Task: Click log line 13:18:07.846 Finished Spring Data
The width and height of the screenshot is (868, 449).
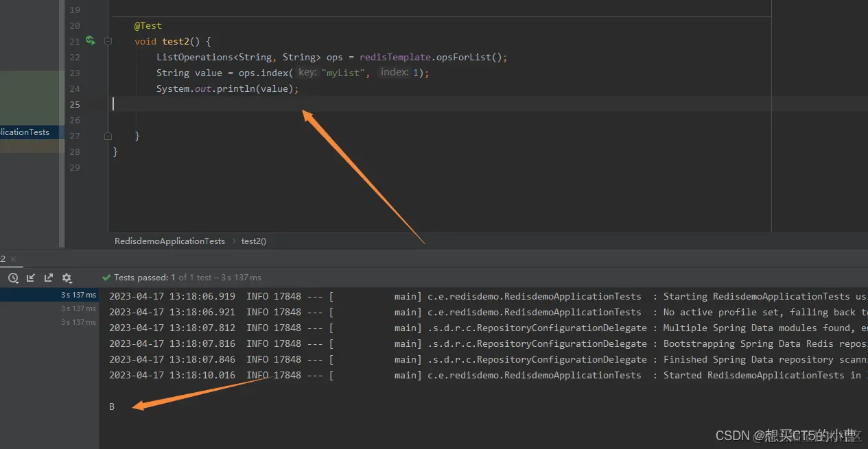Action: [488, 360]
